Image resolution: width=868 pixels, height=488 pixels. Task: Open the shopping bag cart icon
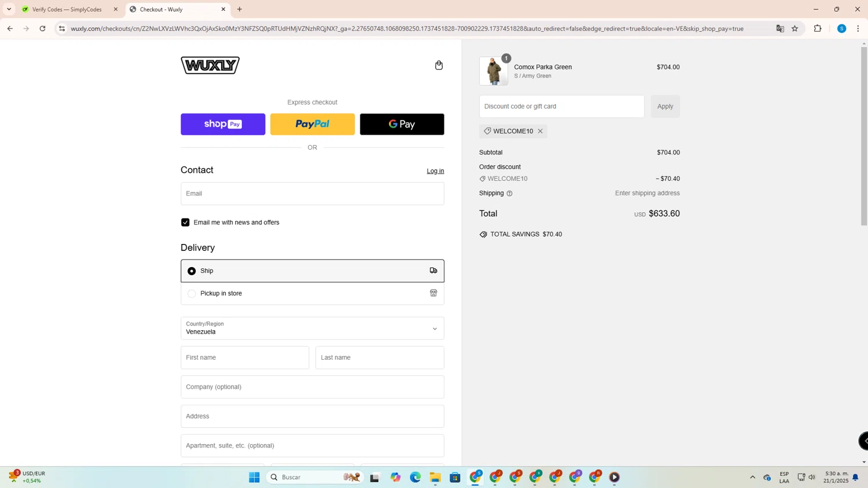coord(439,65)
